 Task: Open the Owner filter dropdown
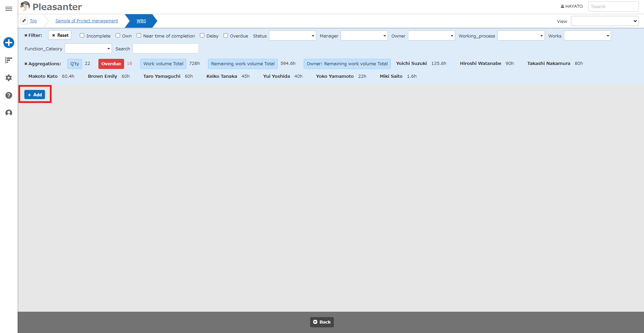[x=432, y=35]
